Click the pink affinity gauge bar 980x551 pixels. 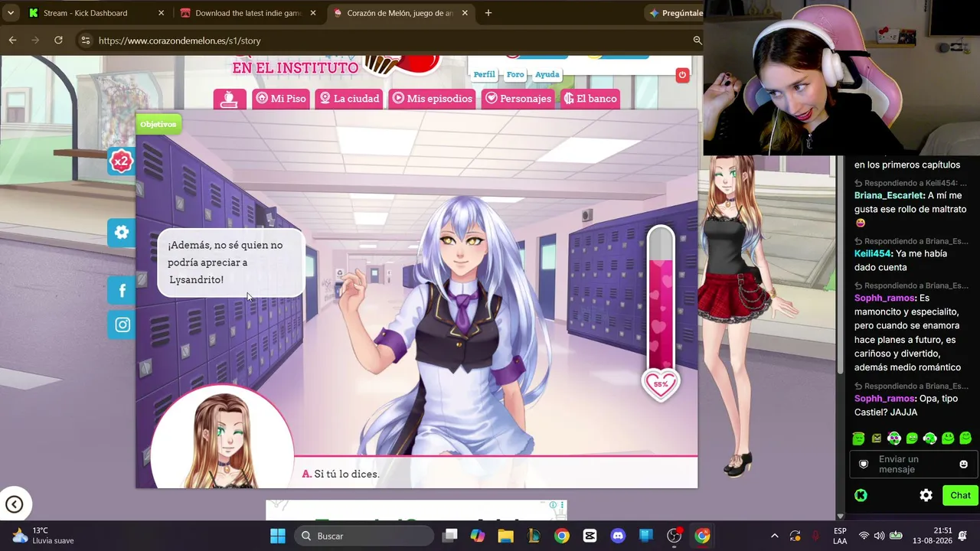(661, 298)
